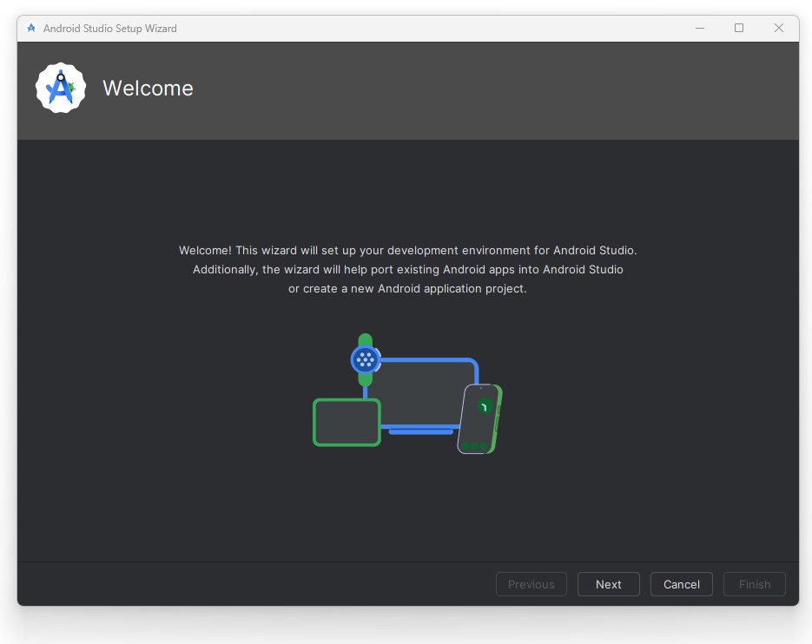This screenshot has width=812, height=644.
Task: Click the Welcome heading text
Action: (148, 89)
